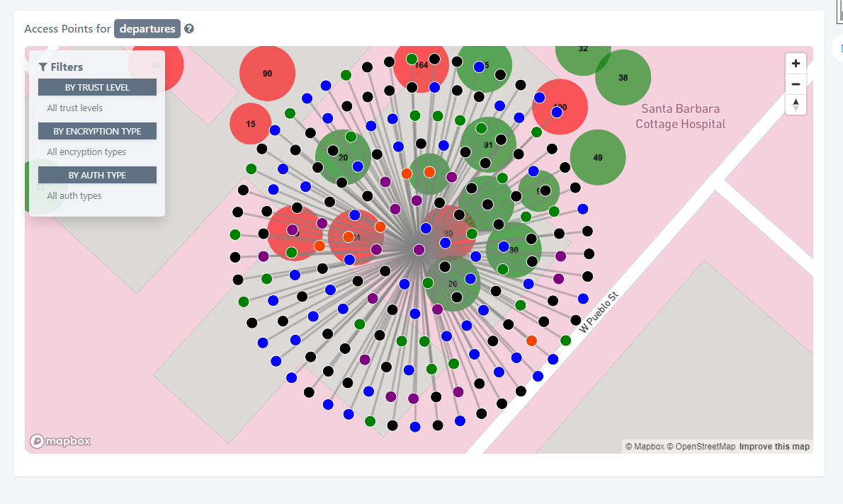Screen dimensions: 843x504
Task: Select the red cluster labeled 164
Action: point(421,65)
